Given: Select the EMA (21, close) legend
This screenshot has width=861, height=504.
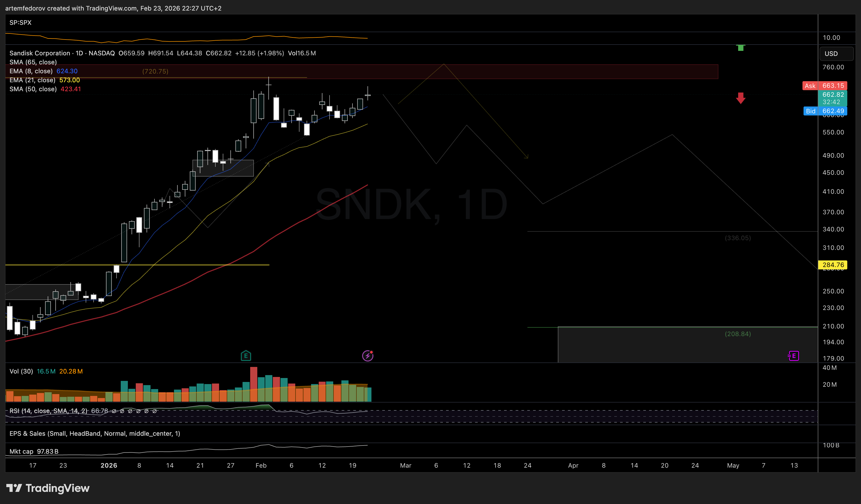Looking at the screenshot, I should (x=44, y=80).
